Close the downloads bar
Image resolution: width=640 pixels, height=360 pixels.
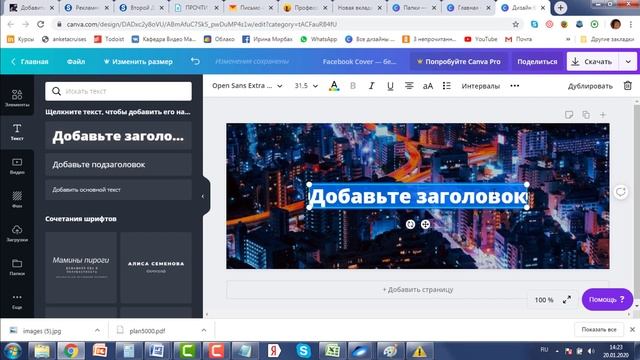(632, 329)
